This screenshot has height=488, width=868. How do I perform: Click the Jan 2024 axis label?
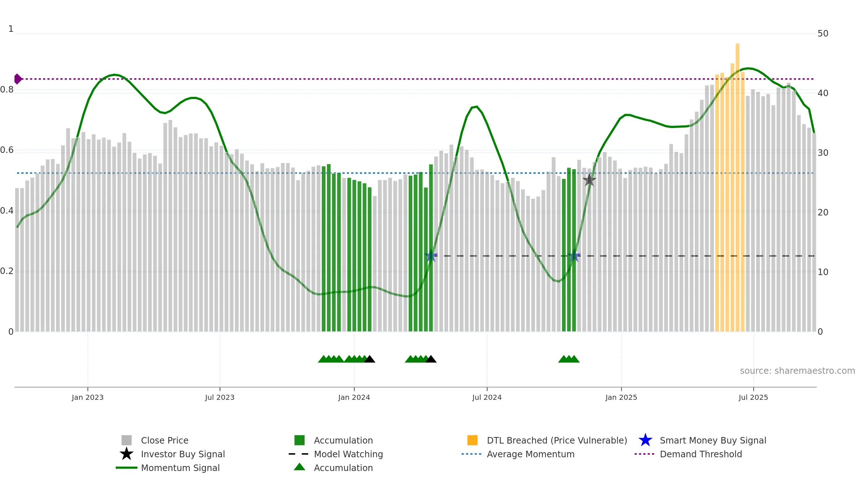point(354,397)
